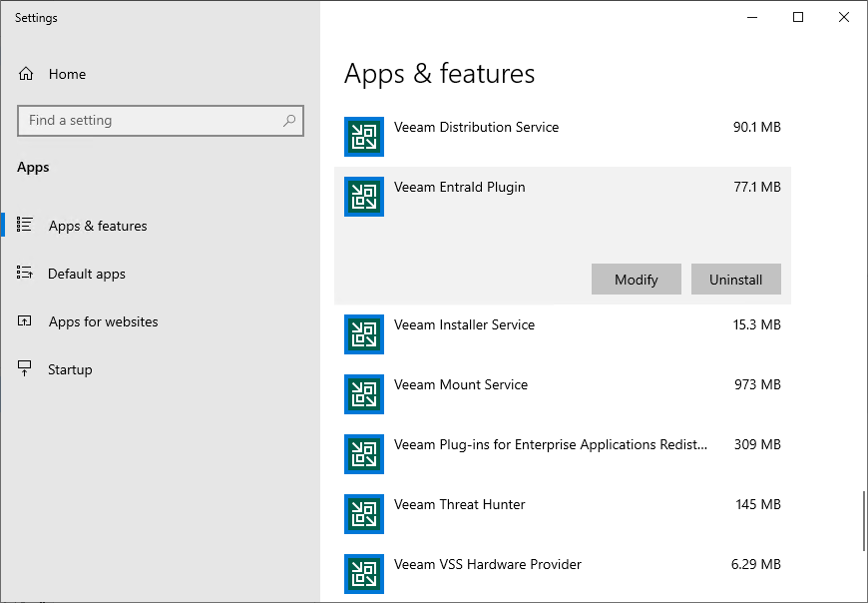Click the Veeam Installer Service icon
The width and height of the screenshot is (868, 603).
pos(364,334)
